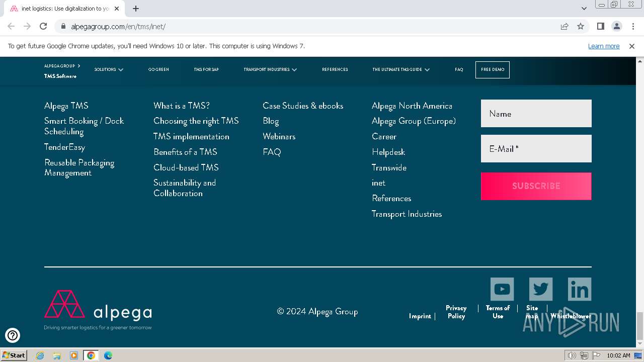The height and width of the screenshot is (362, 644).
Task: Open Career footer link
Action: tap(384, 136)
